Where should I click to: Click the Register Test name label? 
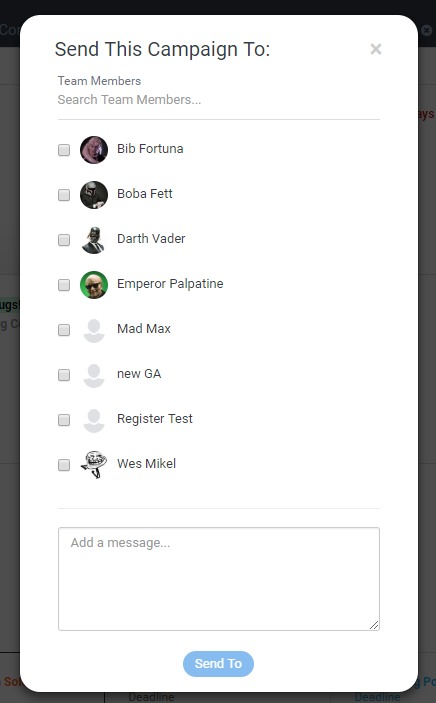(x=155, y=419)
